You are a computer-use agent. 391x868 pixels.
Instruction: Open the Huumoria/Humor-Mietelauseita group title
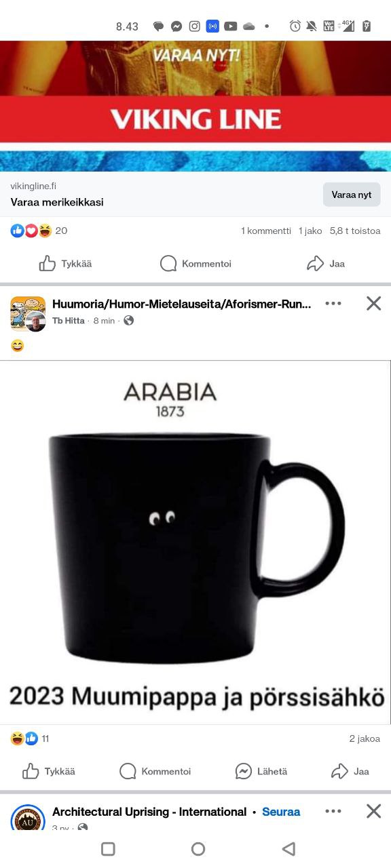click(182, 304)
